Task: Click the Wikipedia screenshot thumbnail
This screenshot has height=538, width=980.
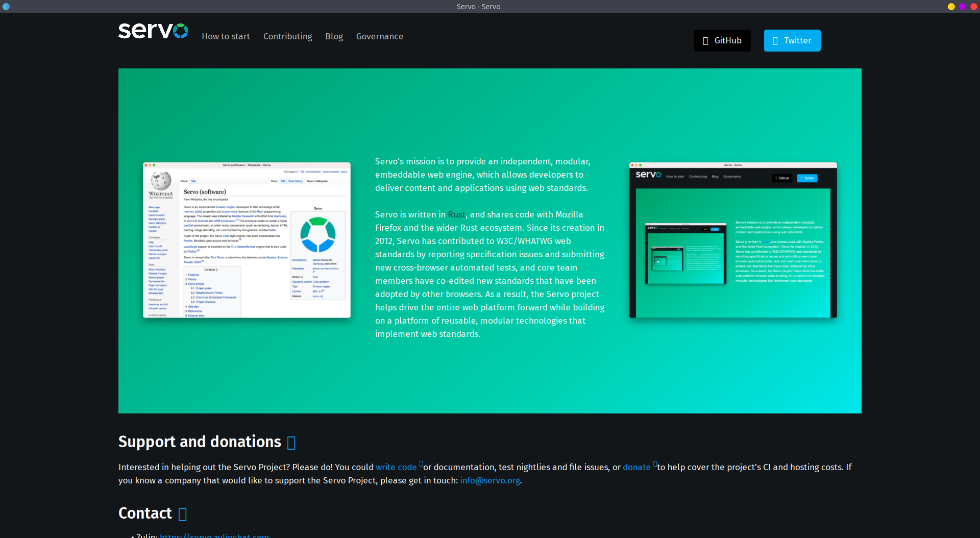Action: 247,240
